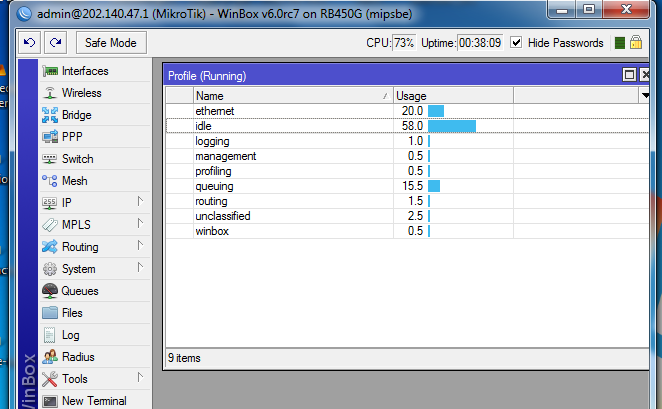This screenshot has height=409, width=662.
Task: Select the idle row
Action: (407, 126)
